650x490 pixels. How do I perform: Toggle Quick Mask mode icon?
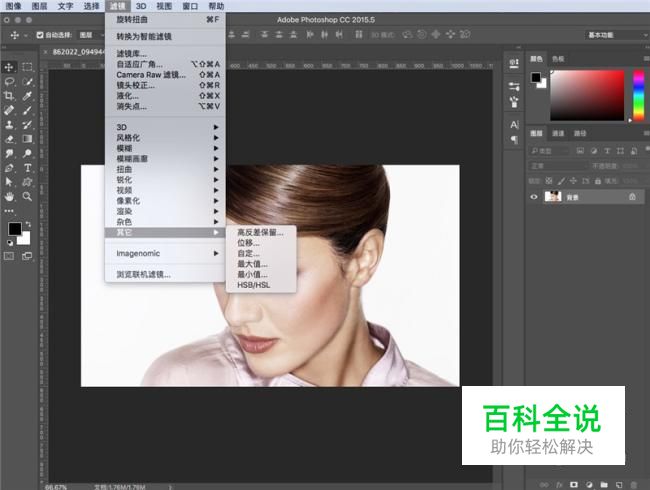pos(10,256)
